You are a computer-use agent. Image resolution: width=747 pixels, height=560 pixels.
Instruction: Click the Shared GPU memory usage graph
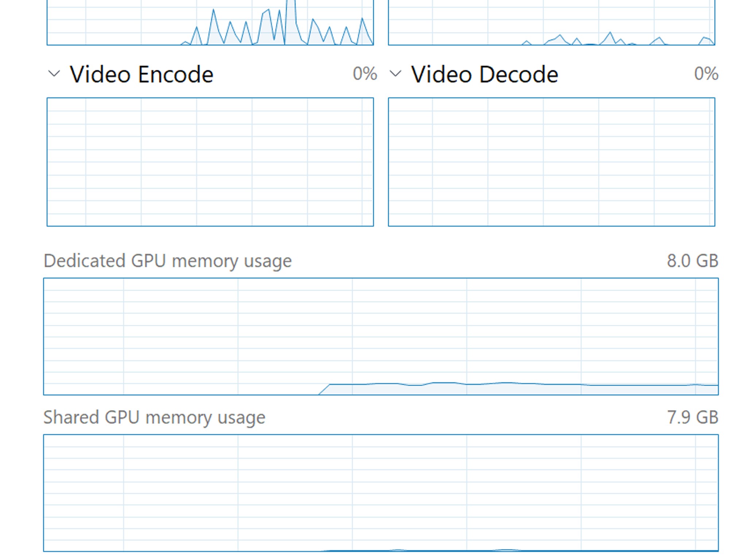coord(381,493)
